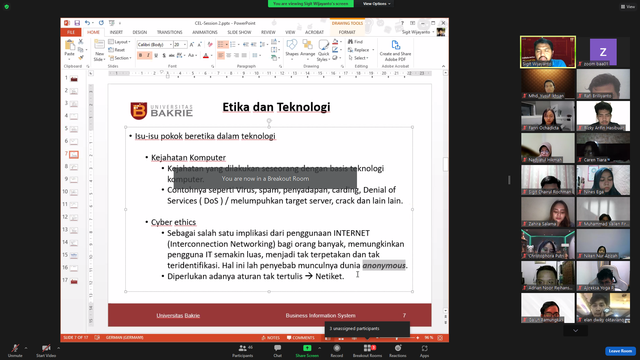Click the Redo icon
This screenshot has width=640, height=360.
pos(101,23)
